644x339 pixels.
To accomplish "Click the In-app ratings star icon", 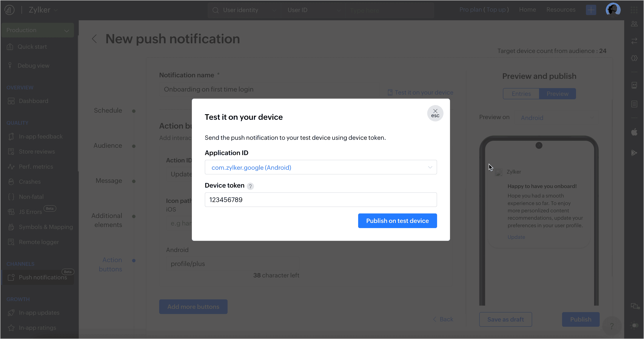I will 11,328.
